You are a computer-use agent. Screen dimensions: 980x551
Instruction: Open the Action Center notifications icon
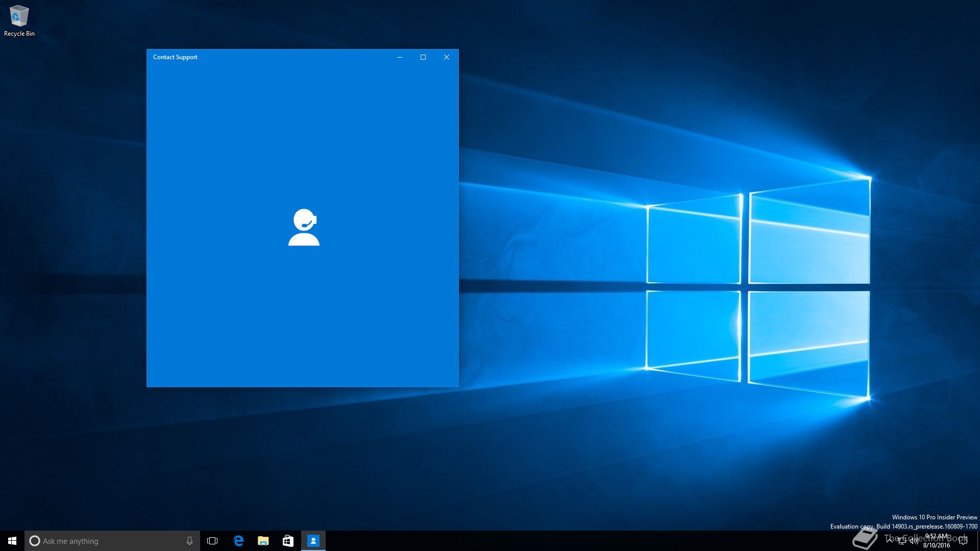pos(963,541)
